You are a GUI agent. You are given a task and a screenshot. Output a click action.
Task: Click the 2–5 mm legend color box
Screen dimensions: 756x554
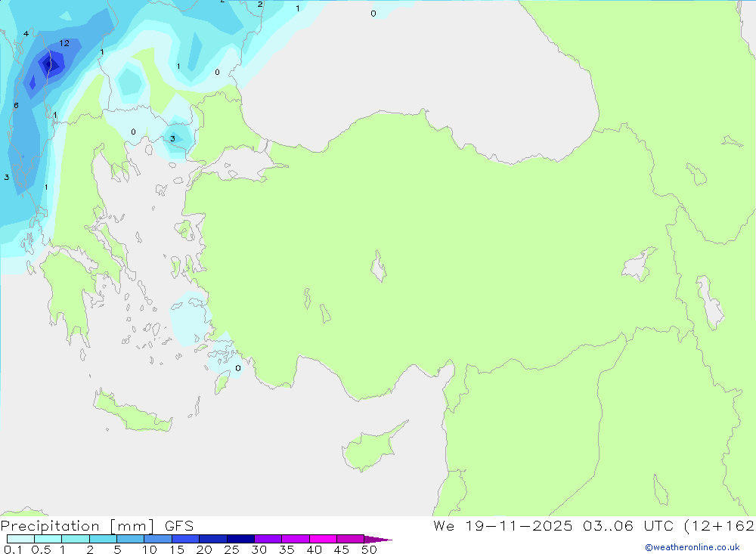[103, 539]
